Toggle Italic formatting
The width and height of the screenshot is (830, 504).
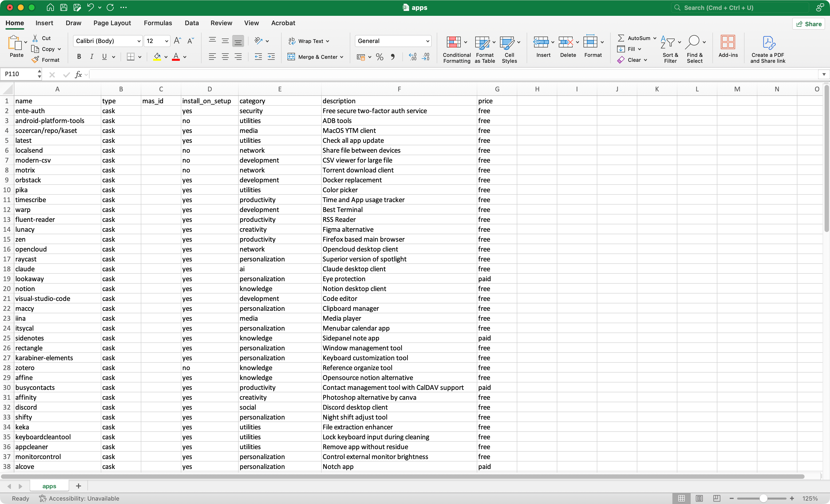92,57
